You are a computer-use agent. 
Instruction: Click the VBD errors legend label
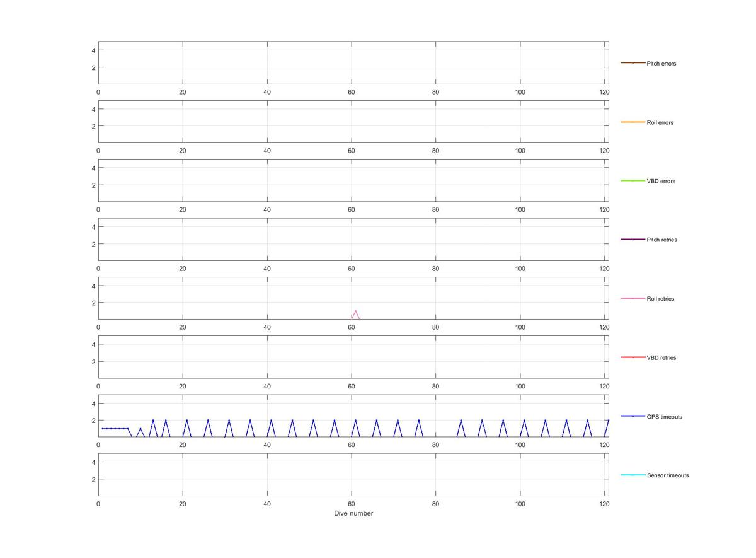[x=661, y=181]
